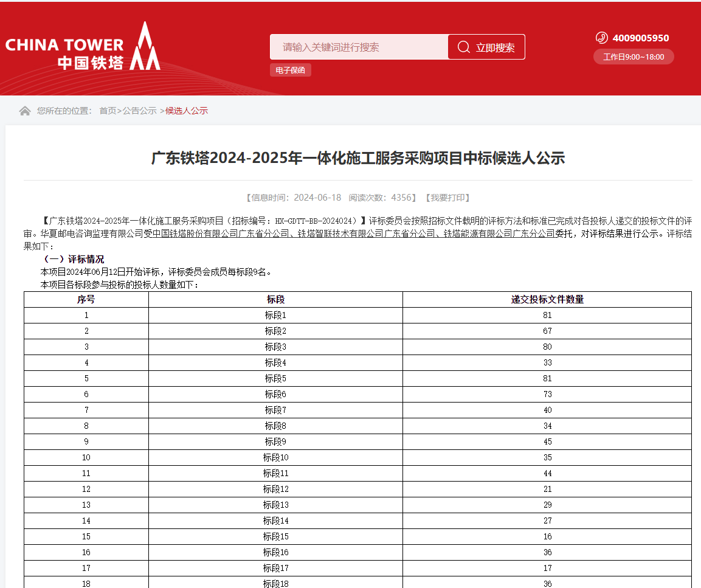Viewport: 701px width, 588px height.
Task: Click the China Tower logo
Action: pos(83,47)
